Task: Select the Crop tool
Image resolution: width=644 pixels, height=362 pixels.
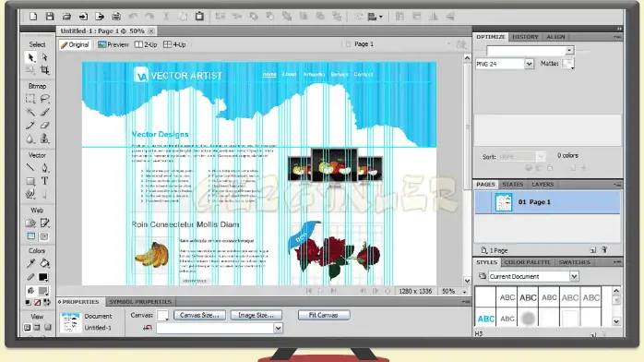Action: click(x=45, y=70)
